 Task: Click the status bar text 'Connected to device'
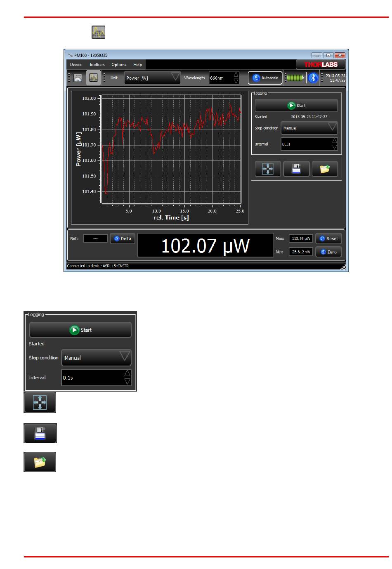pyautogui.click(x=98, y=266)
